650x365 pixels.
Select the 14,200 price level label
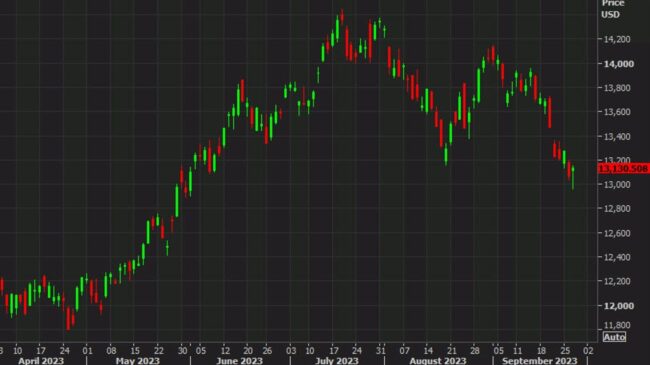coord(617,39)
